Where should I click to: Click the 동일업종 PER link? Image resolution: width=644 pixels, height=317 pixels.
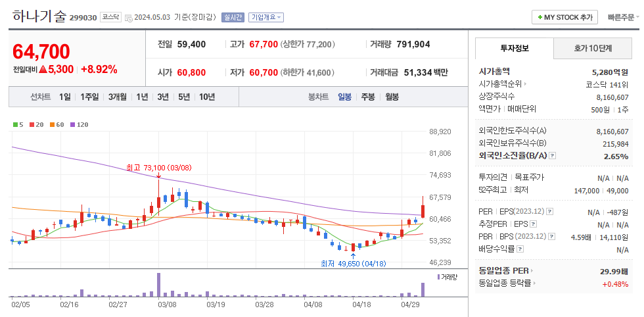coord(503,271)
